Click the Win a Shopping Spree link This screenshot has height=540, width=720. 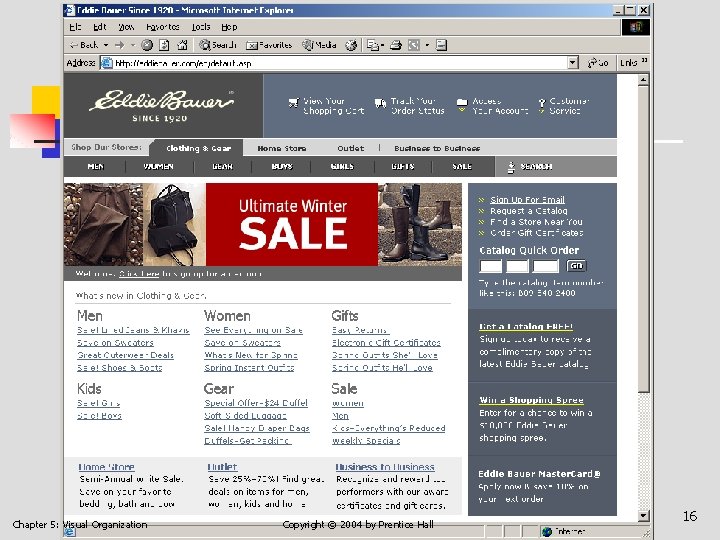pos(531,400)
